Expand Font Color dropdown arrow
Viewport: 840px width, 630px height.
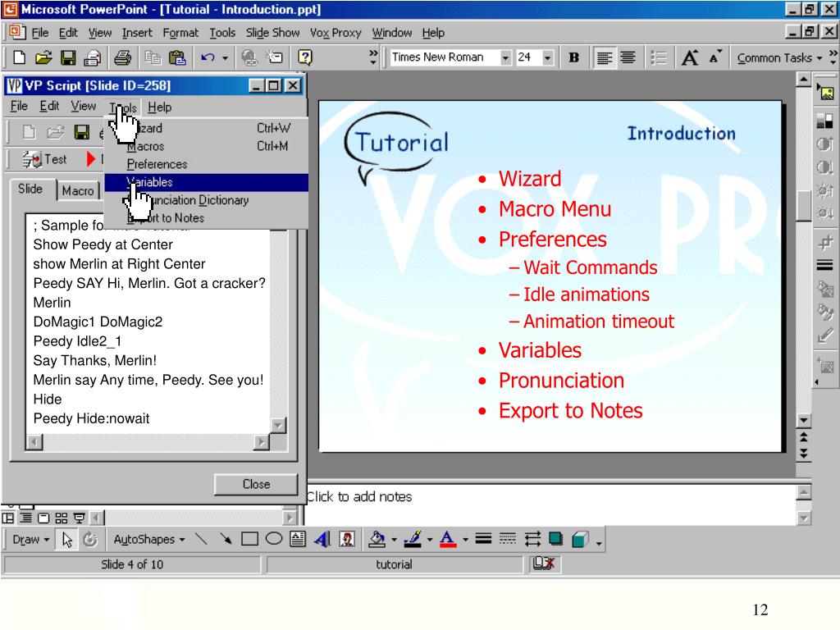point(465,540)
